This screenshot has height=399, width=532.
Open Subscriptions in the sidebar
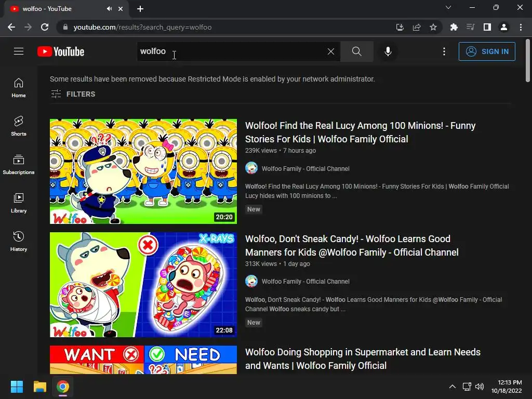coord(19,165)
